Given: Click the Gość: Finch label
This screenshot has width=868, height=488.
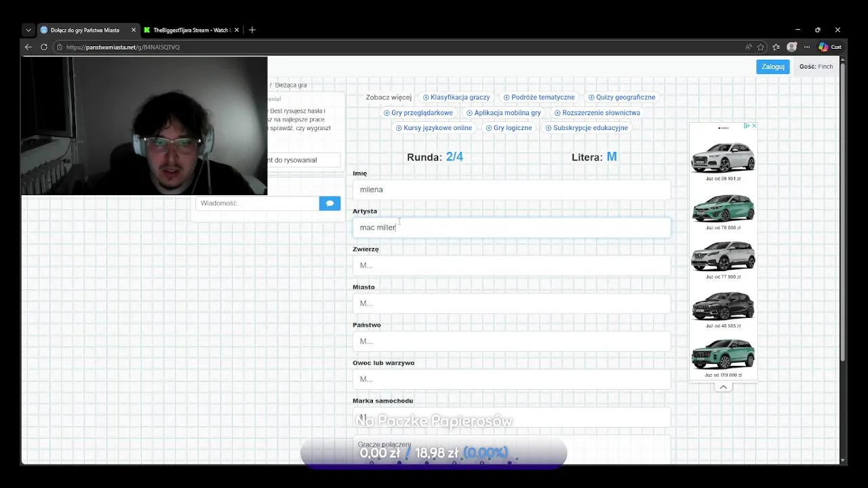Looking at the screenshot, I should click(816, 66).
